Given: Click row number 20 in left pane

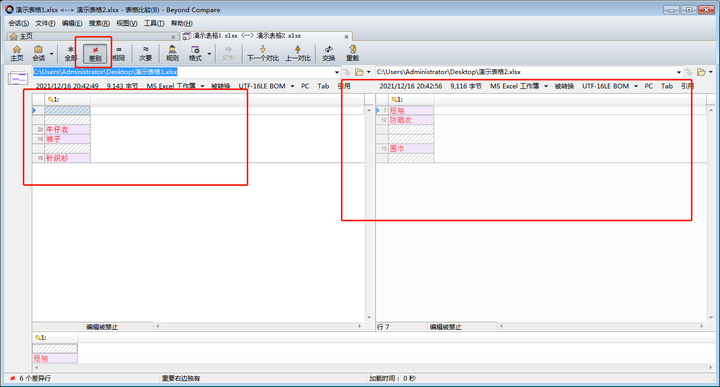Looking at the screenshot, I should click(40, 129).
